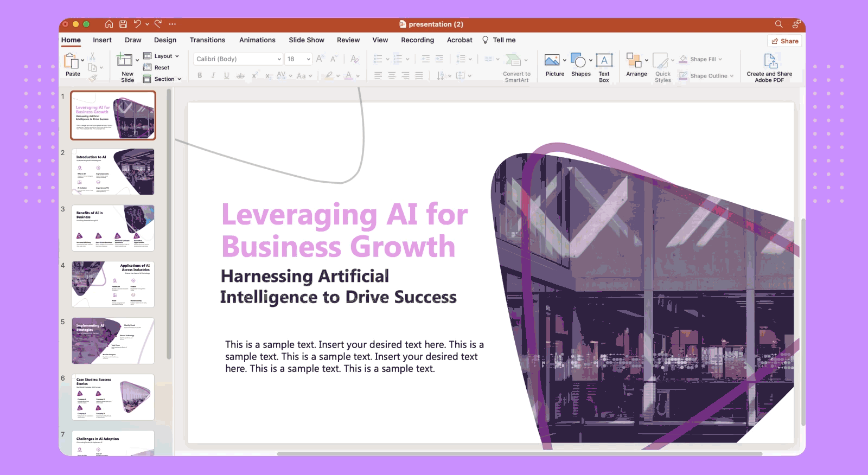868x475 pixels.
Task: Open the Acrobat tab
Action: click(x=459, y=40)
